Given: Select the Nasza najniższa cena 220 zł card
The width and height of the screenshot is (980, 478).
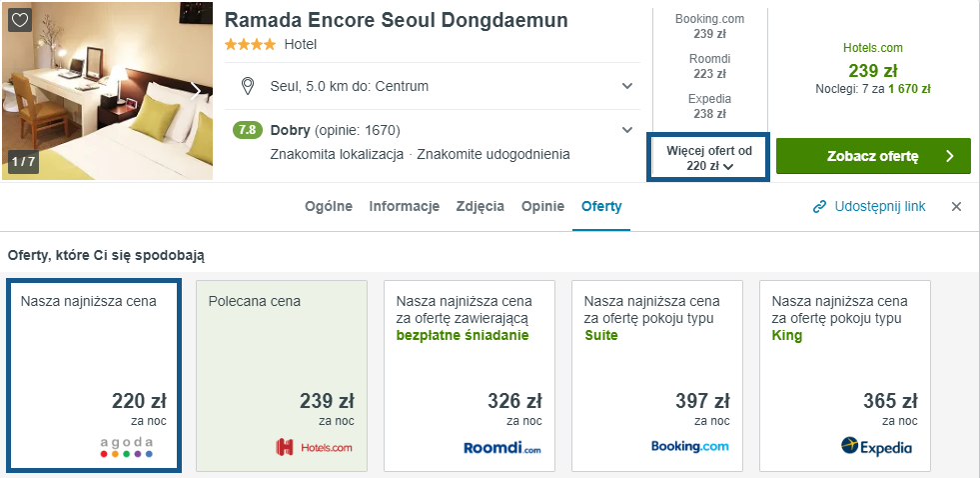Looking at the screenshot, I should coord(94,375).
